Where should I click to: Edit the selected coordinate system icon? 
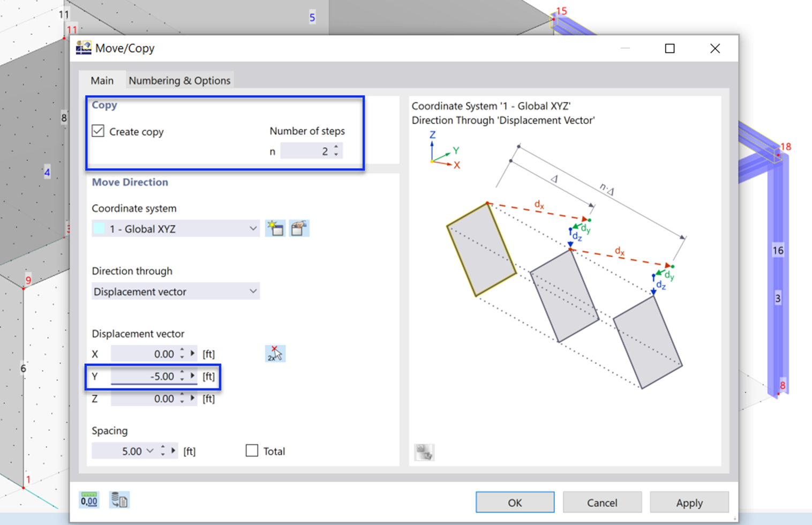[x=299, y=229]
